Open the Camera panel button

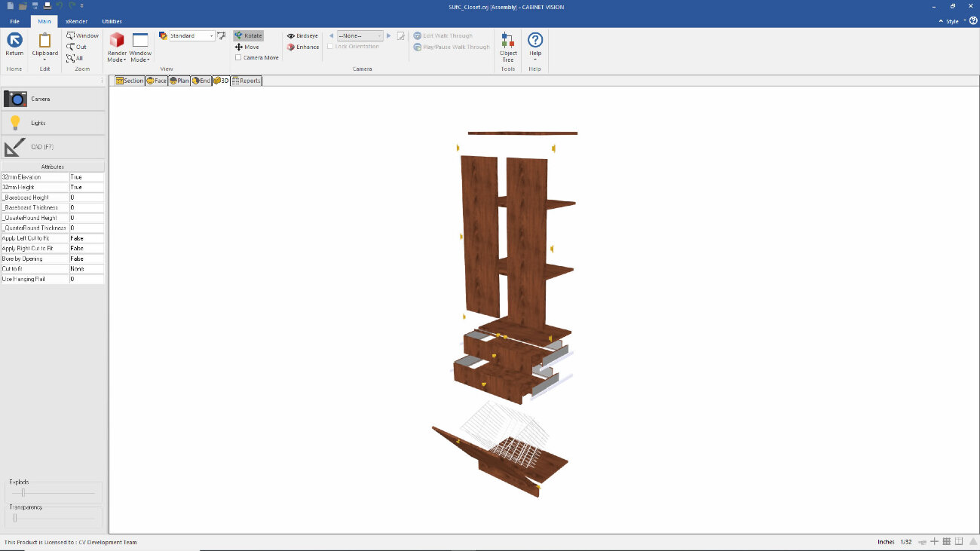53,99
